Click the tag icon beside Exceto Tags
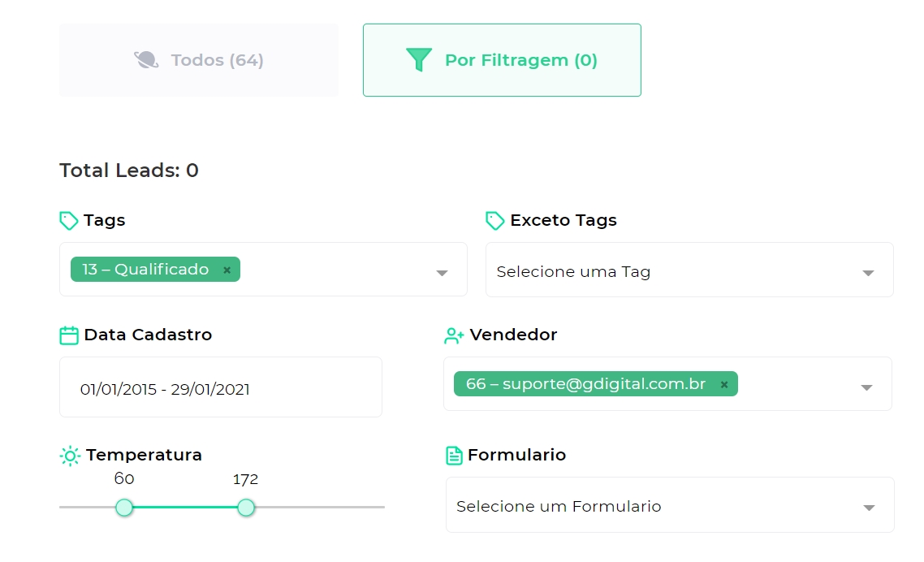The width and height of the screenshot is (924, 562). point(495,221)
